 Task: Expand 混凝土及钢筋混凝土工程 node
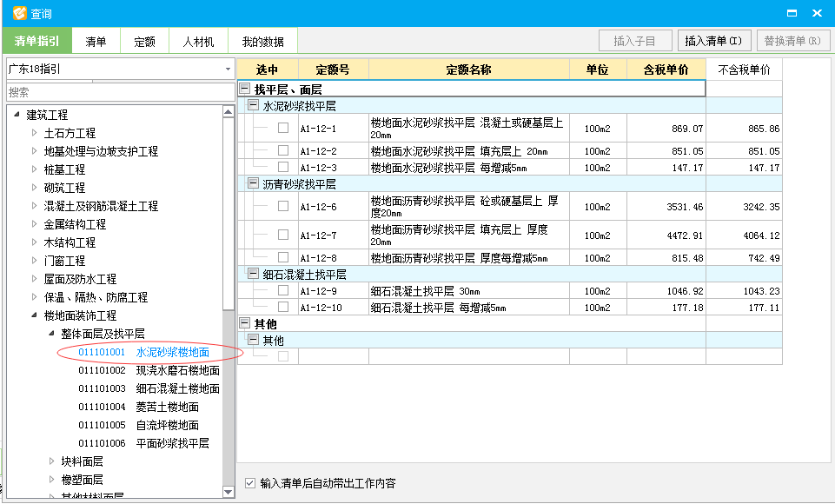(x=34, y=205)
